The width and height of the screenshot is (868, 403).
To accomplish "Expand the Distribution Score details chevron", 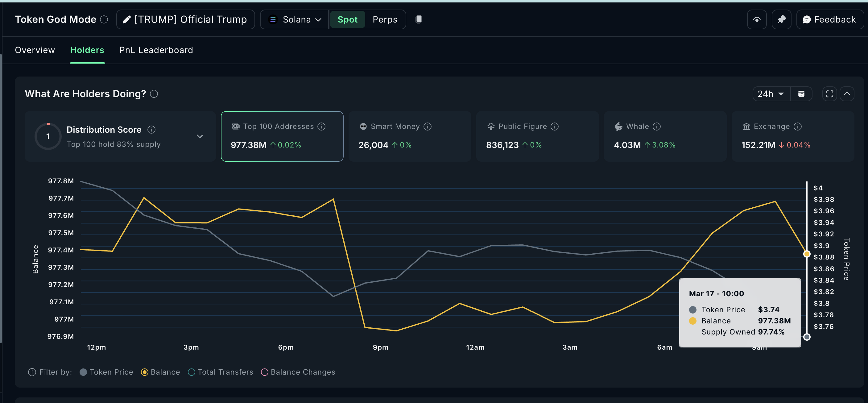I will [200, 136].
